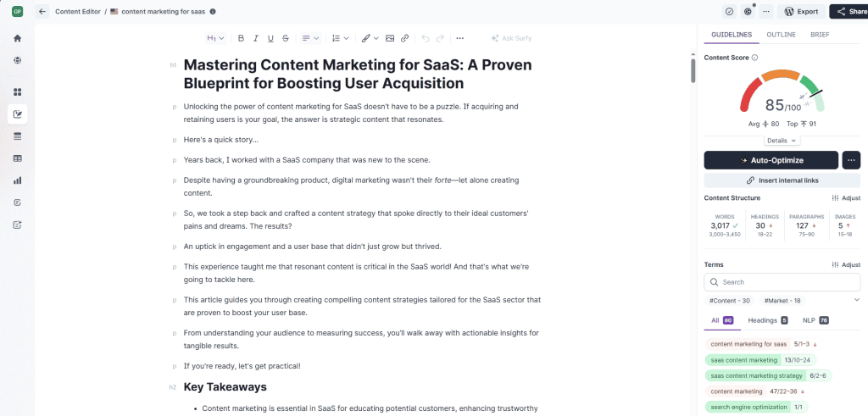Image resolution: width=868 pixels, height=416 pixels.
Task: Click the icon with notification dot in top bar
Action: coord(748,11)
